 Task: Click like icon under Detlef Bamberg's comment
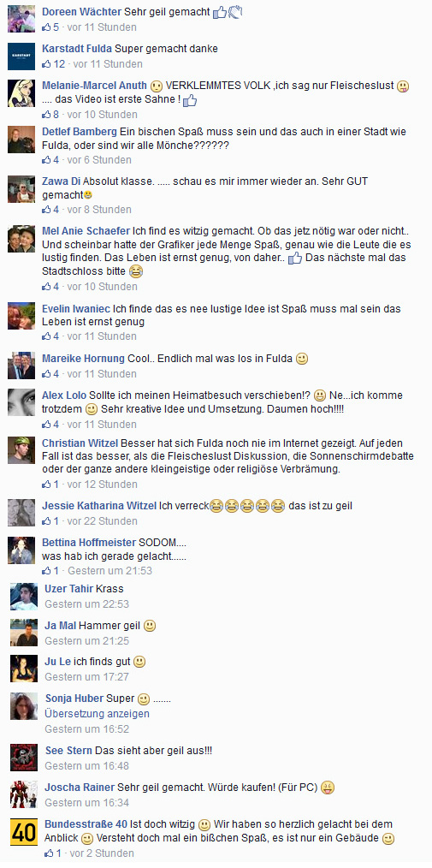pos(46,160)
